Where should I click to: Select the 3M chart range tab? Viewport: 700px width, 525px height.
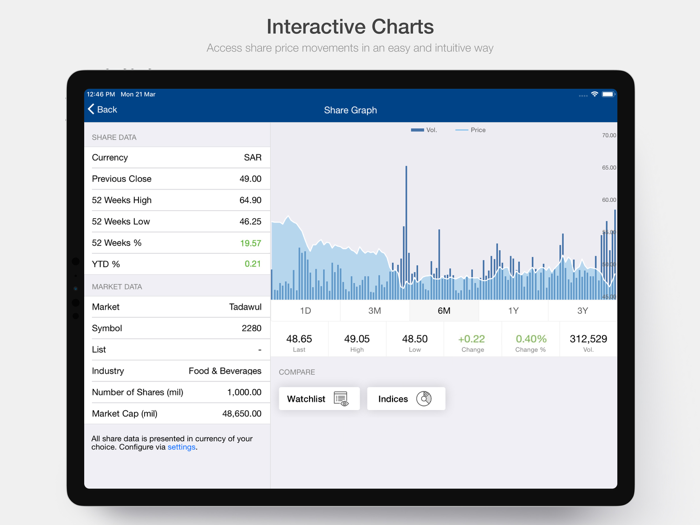tap(375, 311)
